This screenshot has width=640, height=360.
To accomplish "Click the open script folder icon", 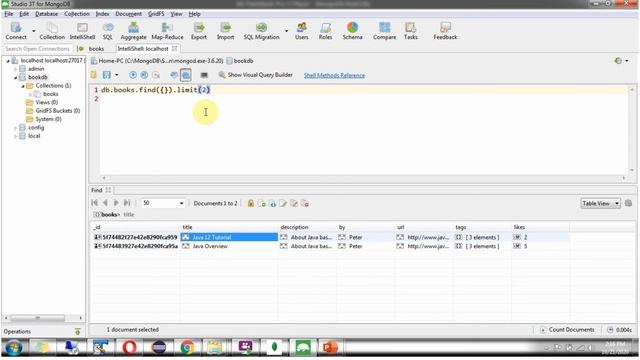I will click(x=94, y=75).
